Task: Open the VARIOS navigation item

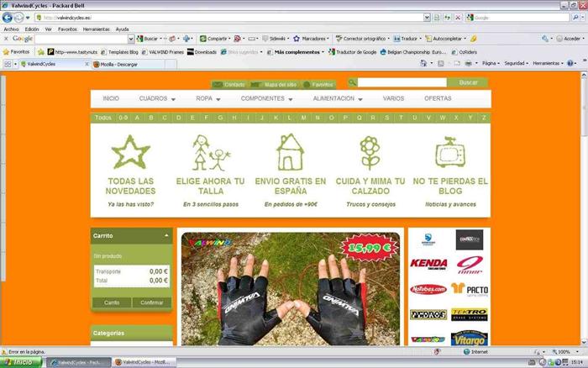Action: click(393, 98)
